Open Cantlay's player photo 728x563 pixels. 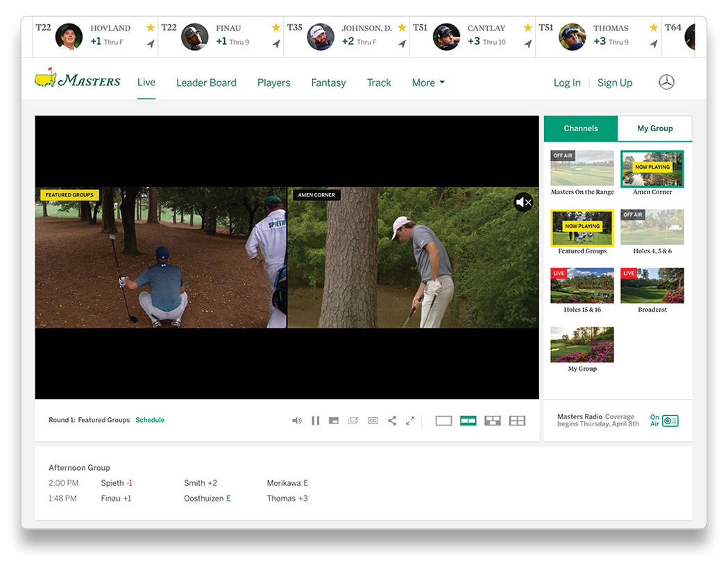pos(446,37)
